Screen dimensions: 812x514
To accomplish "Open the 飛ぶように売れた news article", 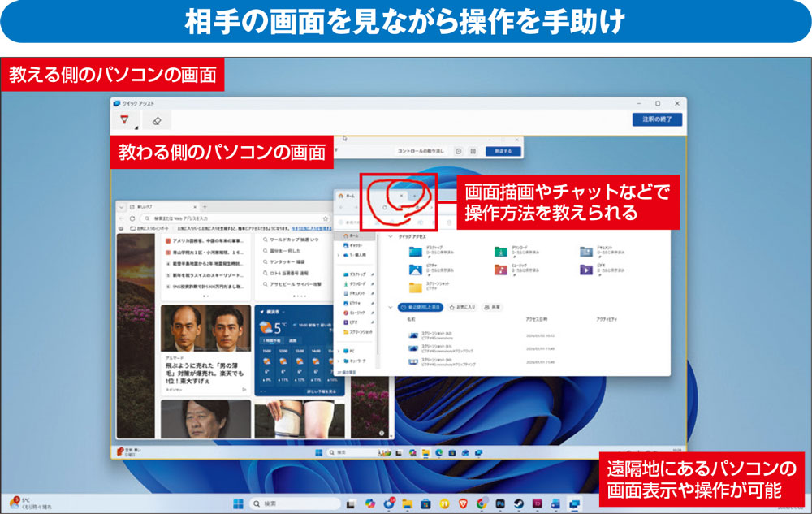I will (x=205, y=349).
